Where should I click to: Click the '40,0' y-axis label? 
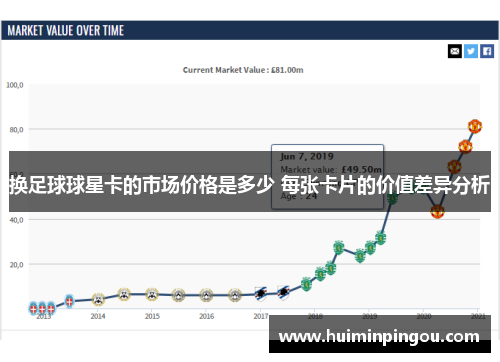(x=16, y=220)
